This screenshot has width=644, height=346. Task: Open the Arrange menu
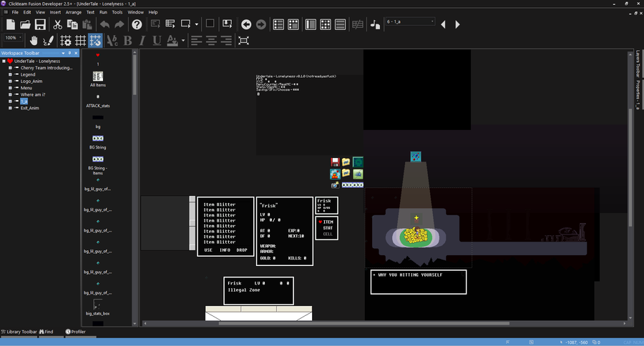[x=74, y=12]
